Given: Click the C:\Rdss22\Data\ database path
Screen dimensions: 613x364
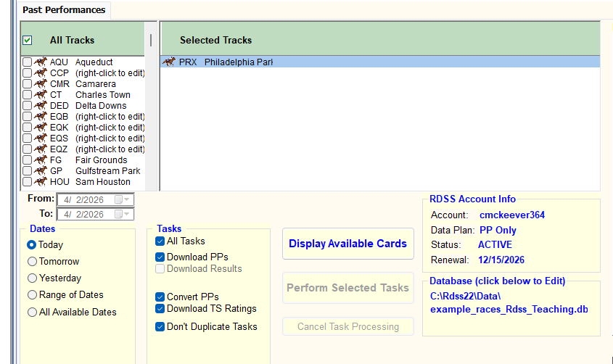Looking at the screenshot, I should point(465,296).
